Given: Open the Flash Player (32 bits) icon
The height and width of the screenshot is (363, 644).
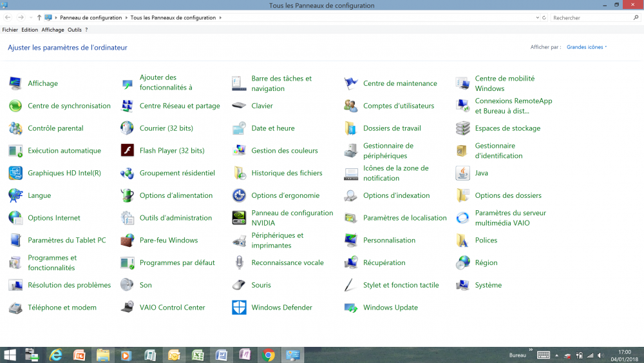Looking at the screenshot, I should 128,150.
